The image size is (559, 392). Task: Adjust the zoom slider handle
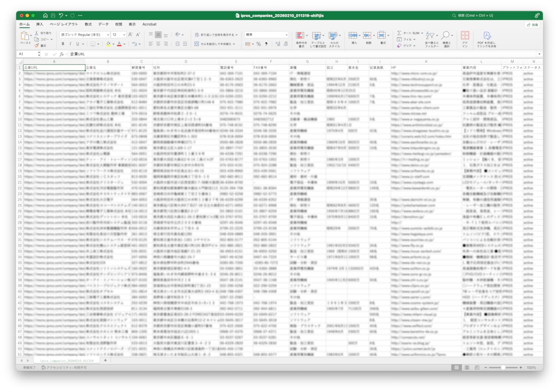(x=503, y=367)
